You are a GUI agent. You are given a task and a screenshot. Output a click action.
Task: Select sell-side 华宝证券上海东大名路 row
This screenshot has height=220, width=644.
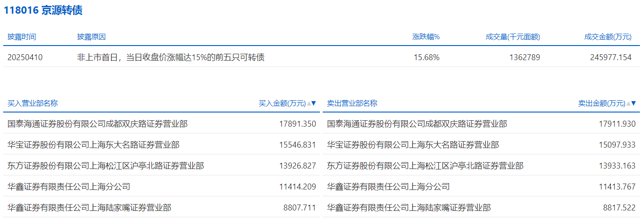[413, 145]
